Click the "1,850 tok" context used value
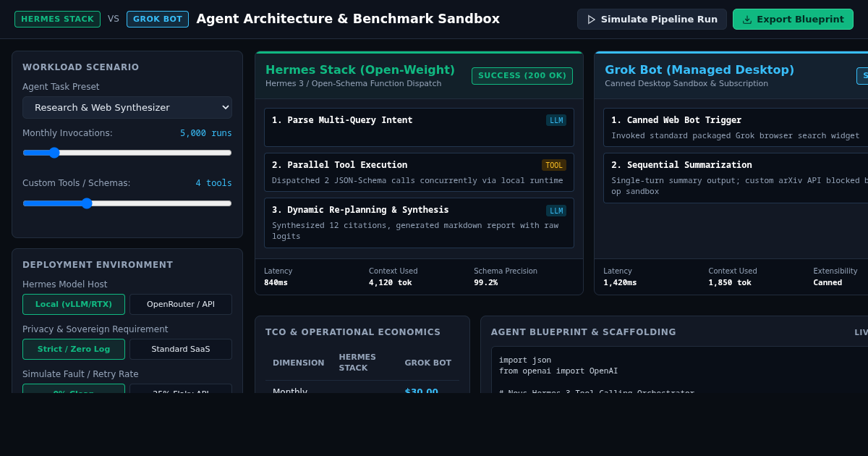Viewport: 868px width, 456px height. 730,283
